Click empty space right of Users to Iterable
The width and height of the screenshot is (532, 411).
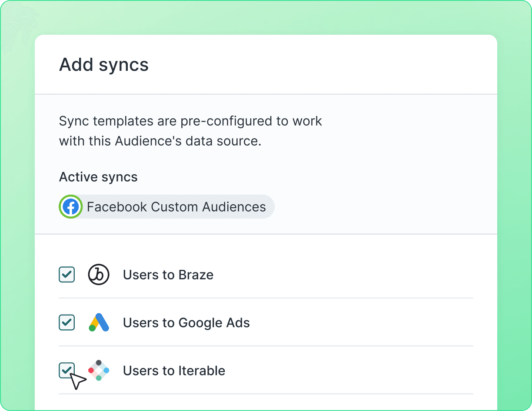pos(348,371)
